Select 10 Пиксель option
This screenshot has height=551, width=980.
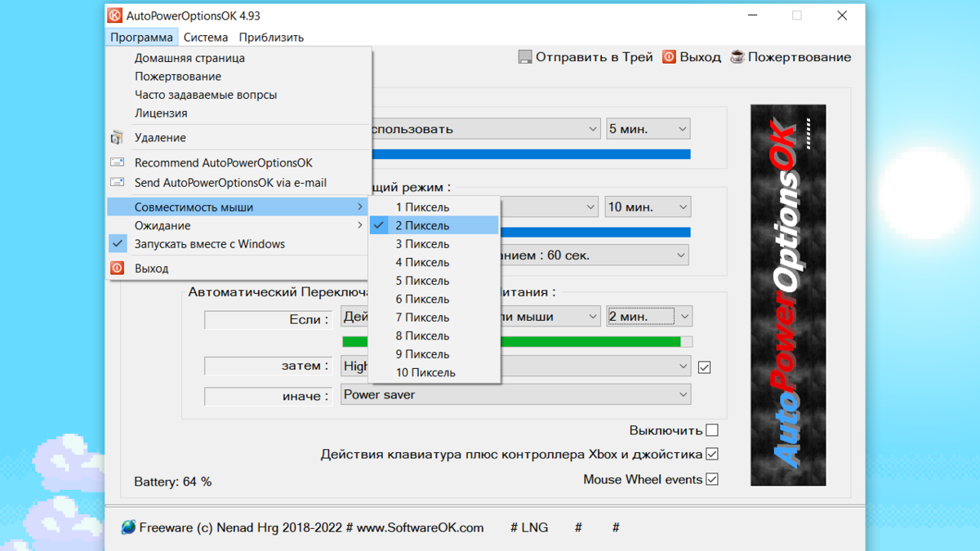pyautogui.click(x=434, y=372)
